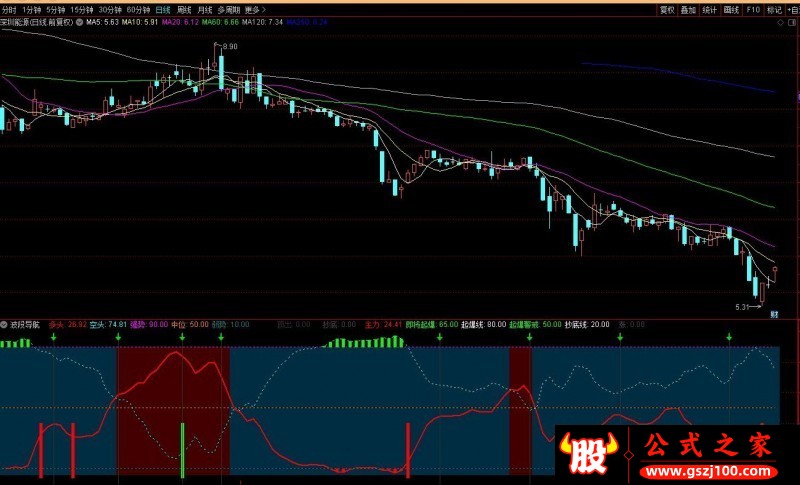The height and width of the screenshot is (485, 800).
Task: Click the 强势: 90.00 indicator label
Action: click(x=148, y=324)
